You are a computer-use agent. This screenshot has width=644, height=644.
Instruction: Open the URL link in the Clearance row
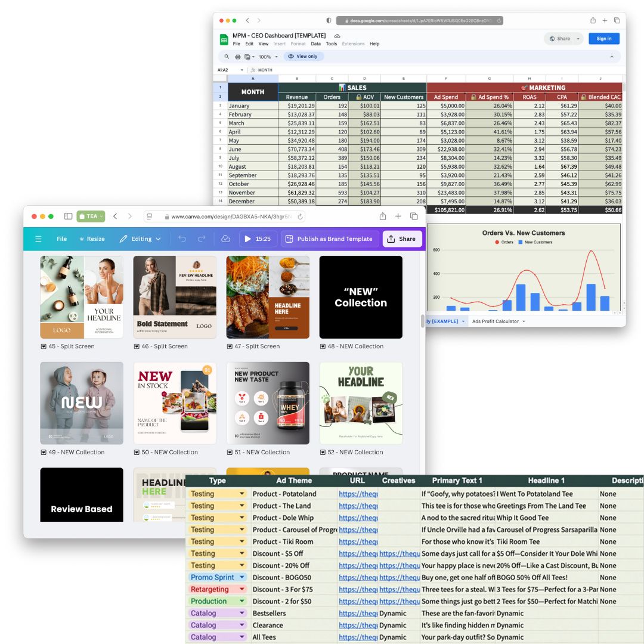pyautogui.click(x=358, y=625)
